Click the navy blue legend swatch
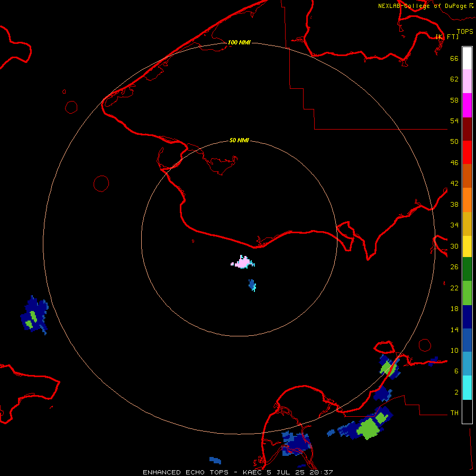Viewport: 476px width, 476px height. [467, 317]
